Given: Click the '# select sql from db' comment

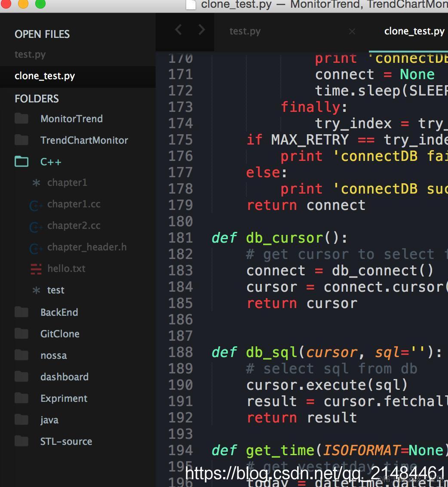Looking at the screenshot, I should [331, 369].
